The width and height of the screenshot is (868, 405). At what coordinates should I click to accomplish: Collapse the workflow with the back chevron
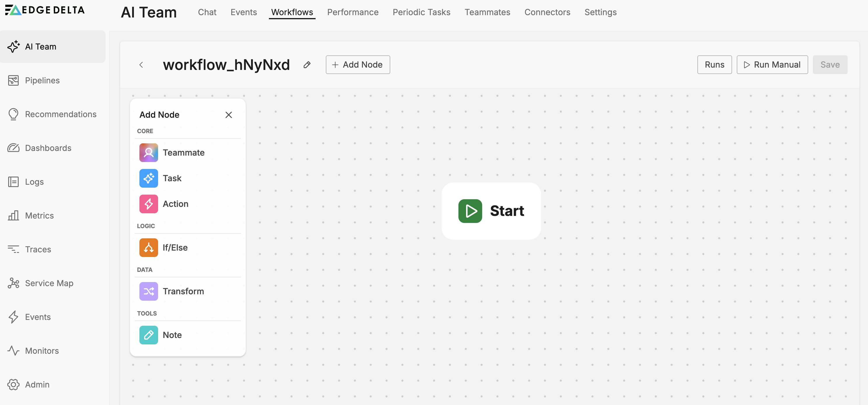(x=141, y=65)
